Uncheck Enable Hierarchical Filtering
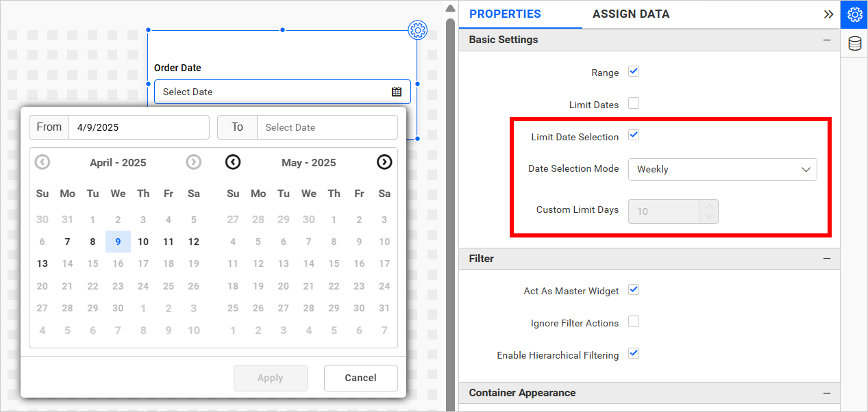The image size is (868, 412). (x=634, y=354)
